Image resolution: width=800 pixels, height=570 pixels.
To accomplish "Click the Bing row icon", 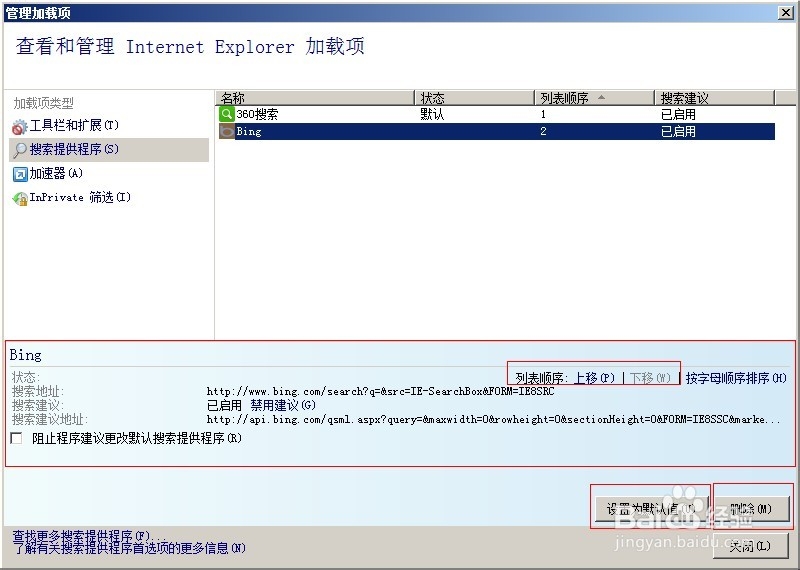I will [x=227, y=132].
